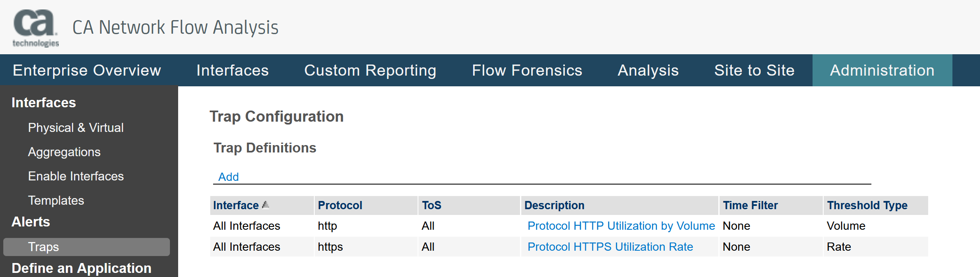Click the CA Technologies logo
The image size is (980, 277).
35,28
